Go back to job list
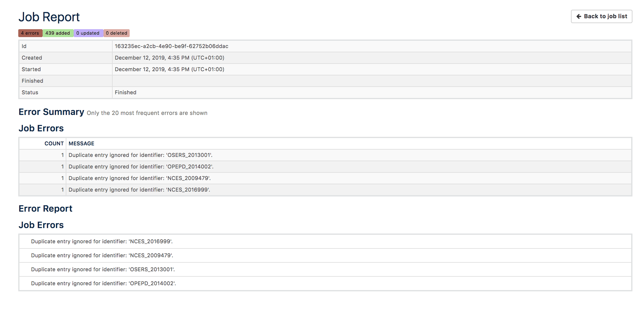The image size is (644, 312). click(x=601, y=16)
